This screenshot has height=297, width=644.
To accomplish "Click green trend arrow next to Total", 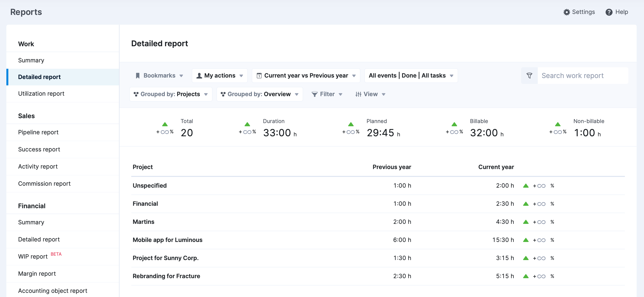I will pyautogui.click(x=165, y=124).
